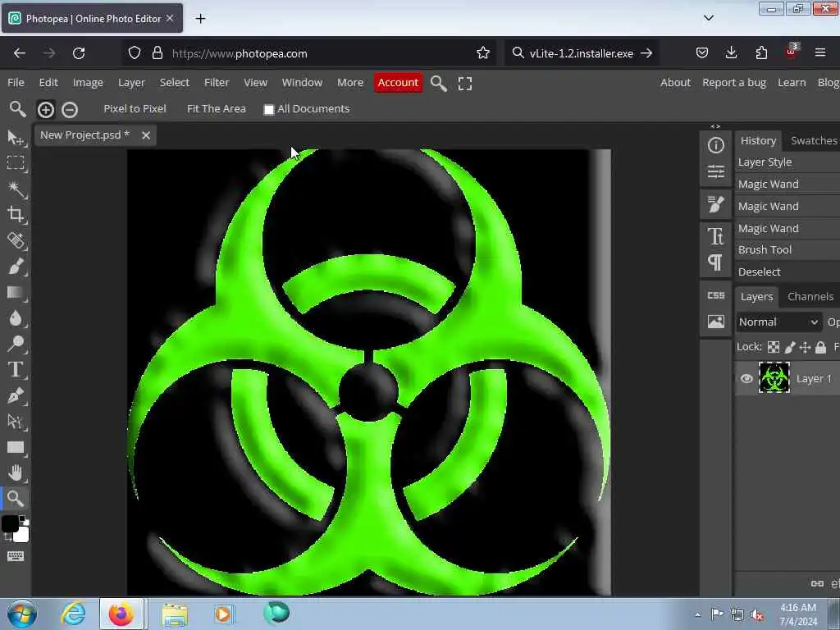Click the Zoom In plus icon
Image resolution: width=840 pixels, height=630 pixels.
(x=46, y=109)
